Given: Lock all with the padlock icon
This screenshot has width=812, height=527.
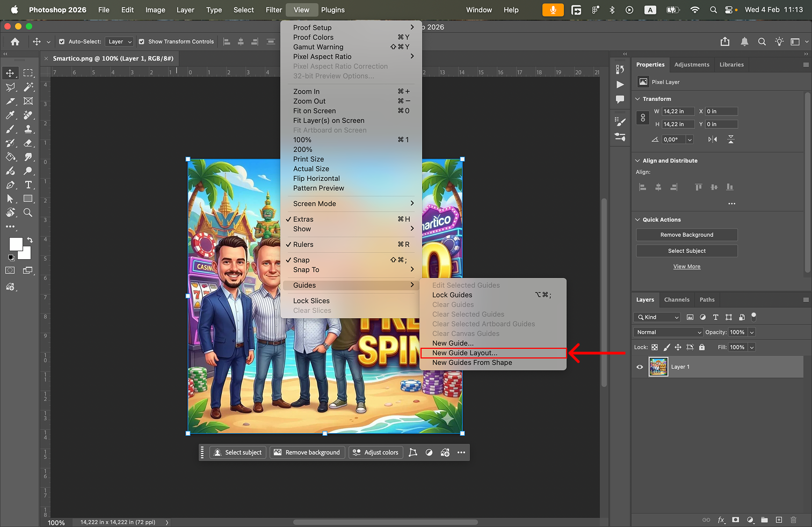Looking at the screenshot, I should pyautogui.click(x=702, y=347).
